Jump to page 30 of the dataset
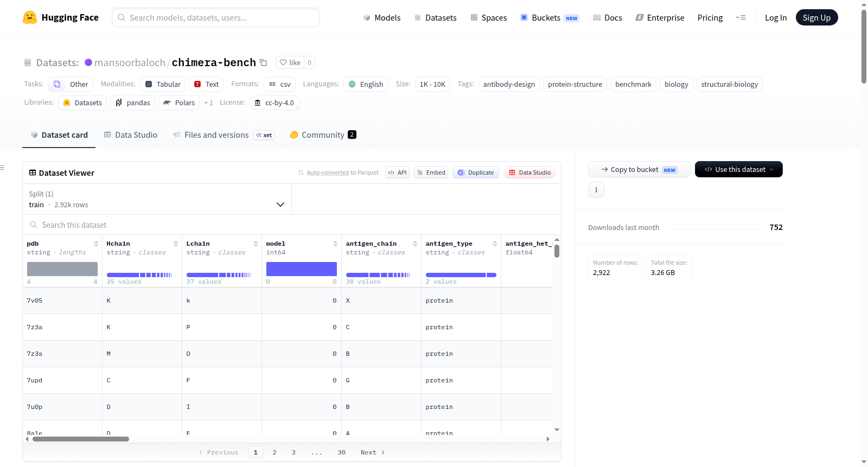Screen dimensions: 868x467 pos(342,452)
